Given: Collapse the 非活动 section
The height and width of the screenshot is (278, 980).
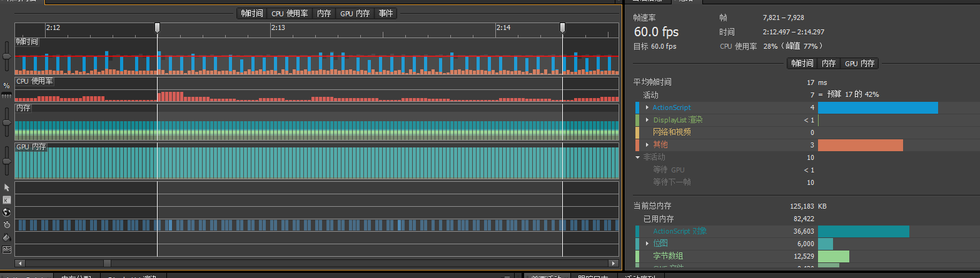Looking at the screenshot, I should coord(637,157).
